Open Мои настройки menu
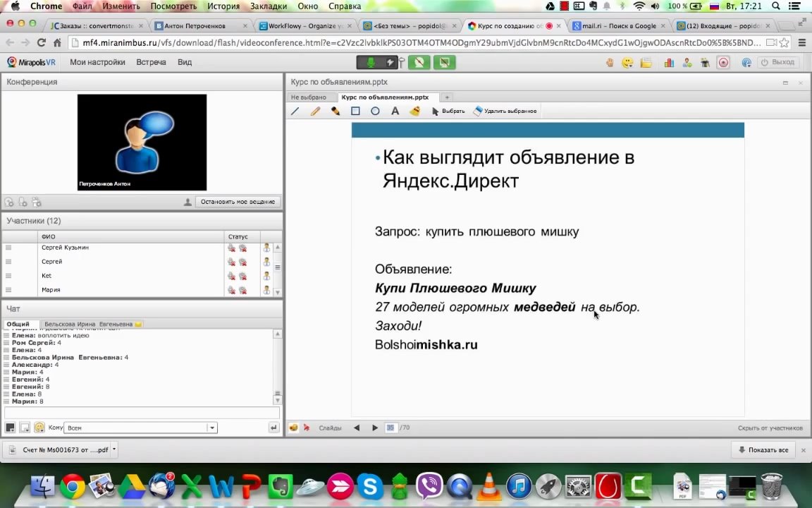Image resolution: width=812 pixels, height=508 pixels. click(x=97, y=62)
